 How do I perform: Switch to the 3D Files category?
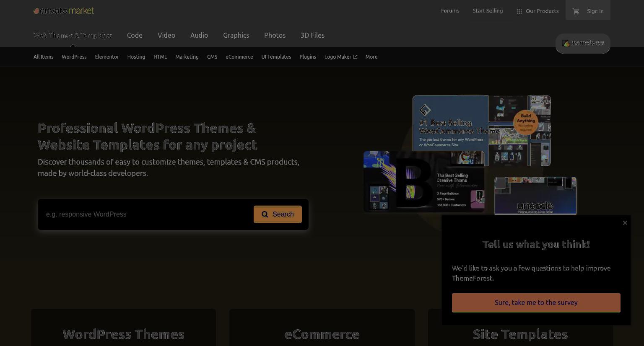[312, 35]
